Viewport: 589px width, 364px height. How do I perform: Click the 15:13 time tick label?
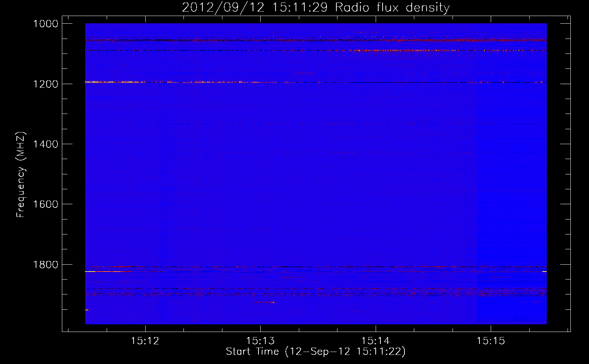(260, 341)
